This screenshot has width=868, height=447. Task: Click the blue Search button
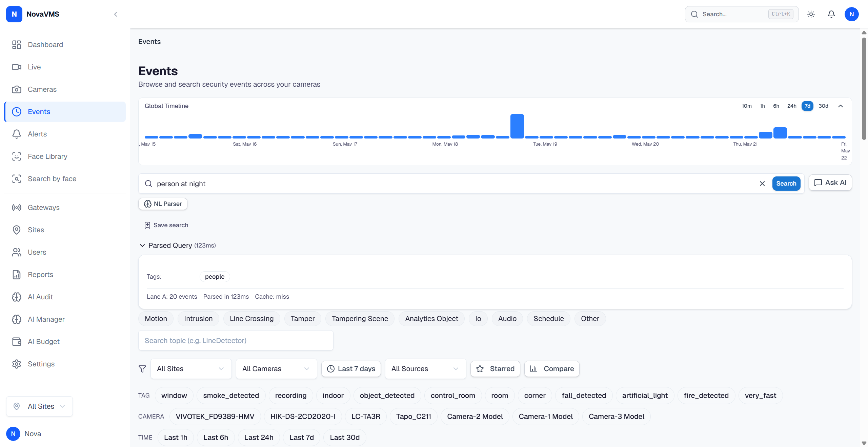coord(786,184)
